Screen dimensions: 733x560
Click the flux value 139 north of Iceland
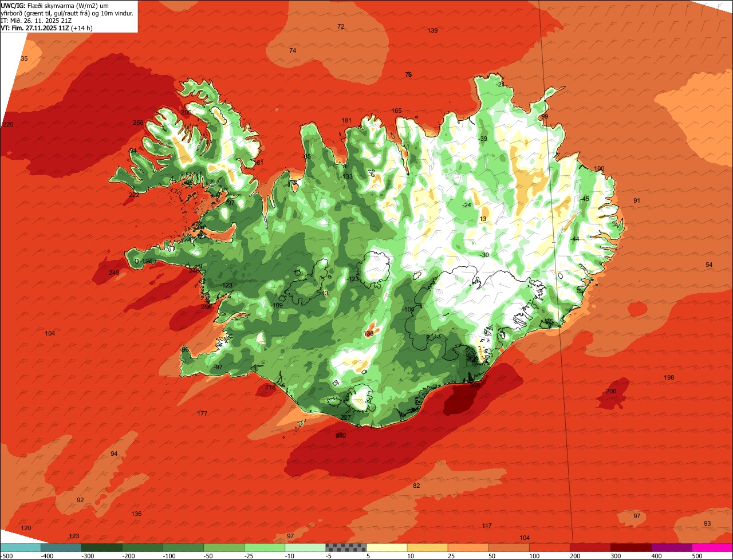click(432, 30)
